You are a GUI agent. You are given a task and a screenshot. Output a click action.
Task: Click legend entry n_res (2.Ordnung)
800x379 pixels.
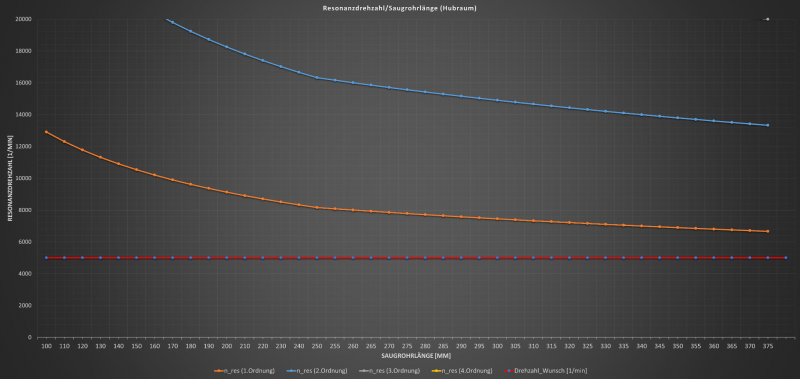tap(317, 371)
